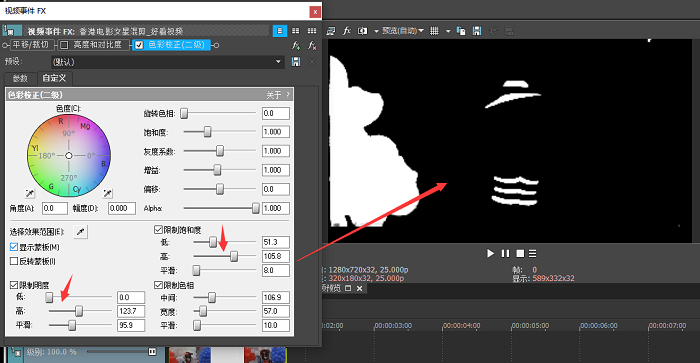This screenshot has width=700, height=363.
Task: Click the copy snapshot to clipboard icon
Action: coord(461,31)
